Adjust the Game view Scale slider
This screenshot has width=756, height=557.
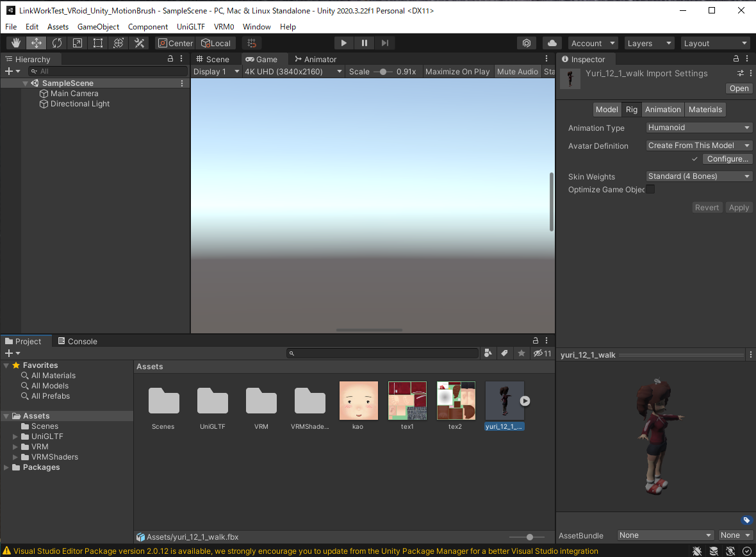point(383,72)
